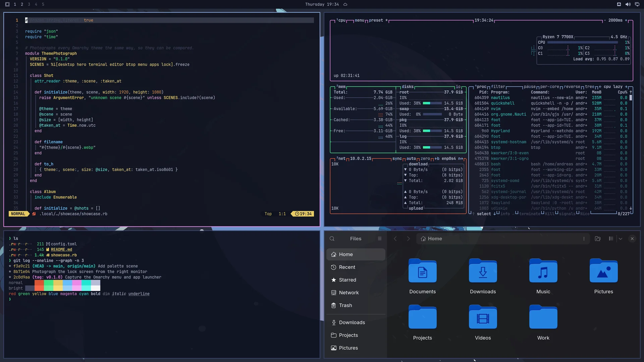Go forward in Files navigation
Image resolution: width=644 pixels, height=362 pixels.
click(408, 239)
